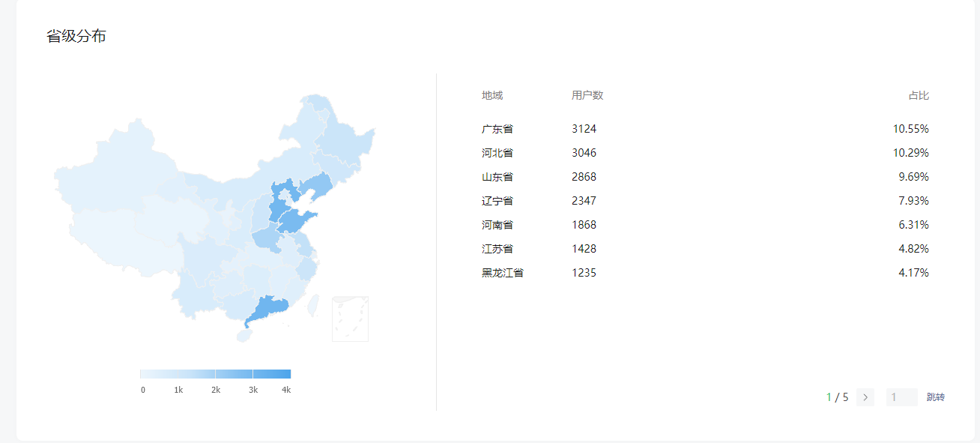Click Guangdong province on the map
Image resolution: width=980 pixels, height=443 pixels.
267,309
